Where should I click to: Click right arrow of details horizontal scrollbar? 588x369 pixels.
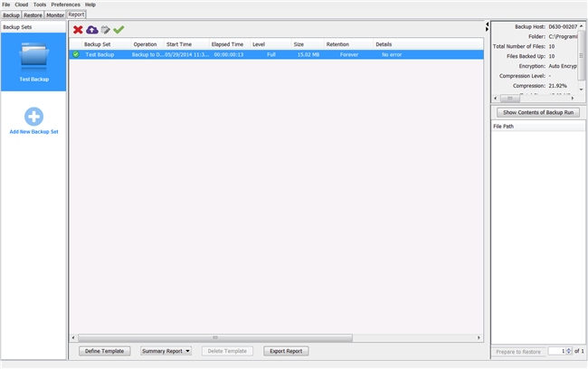point(573,98)
